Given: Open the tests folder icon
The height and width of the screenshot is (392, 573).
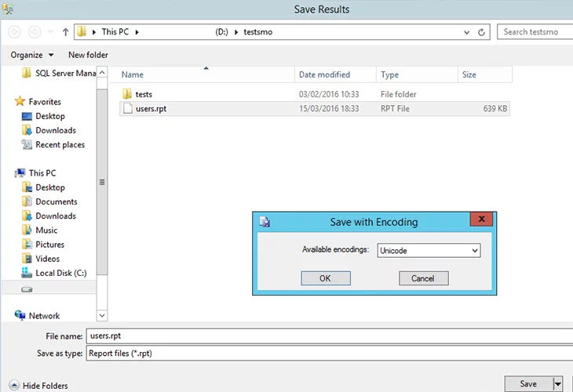Looking at the screenshot, I should 128,94.
